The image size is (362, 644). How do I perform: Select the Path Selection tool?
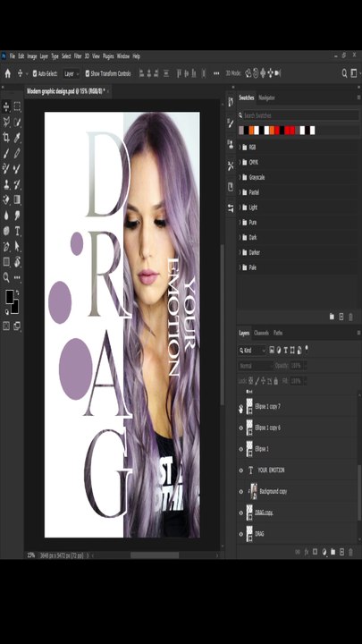point(17,247)
